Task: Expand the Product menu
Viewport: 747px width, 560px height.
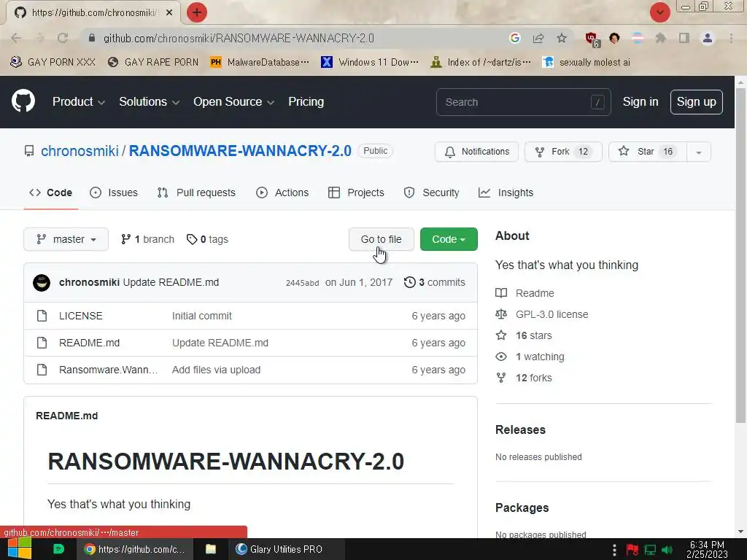Action: coord(79,101)
